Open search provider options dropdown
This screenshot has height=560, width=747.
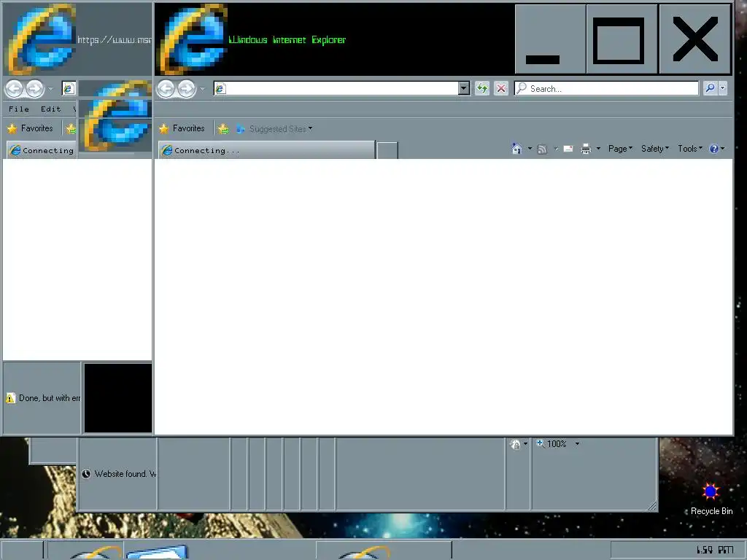pyautogui.click(x=723, y=88)
